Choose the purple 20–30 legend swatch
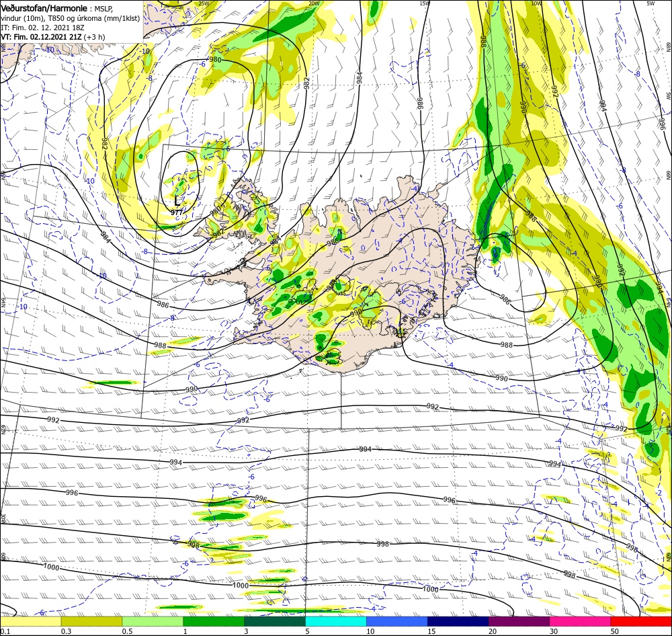 [519, 621]
